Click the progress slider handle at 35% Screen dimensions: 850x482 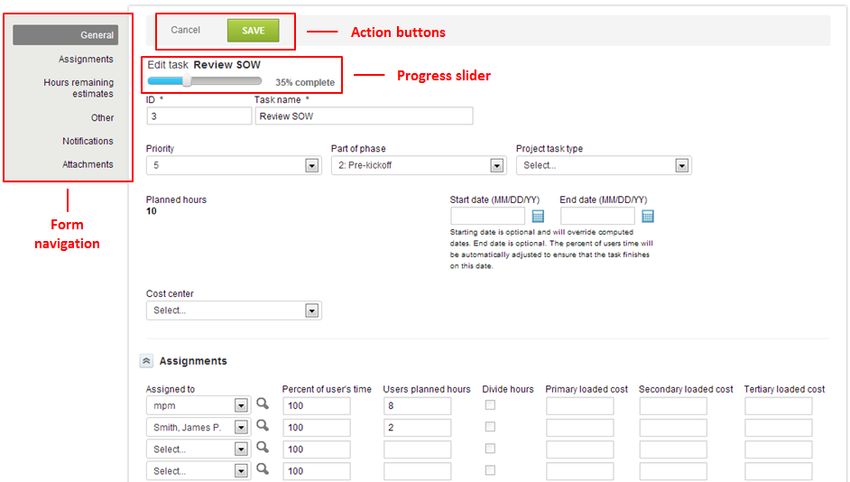pos(186,81)
